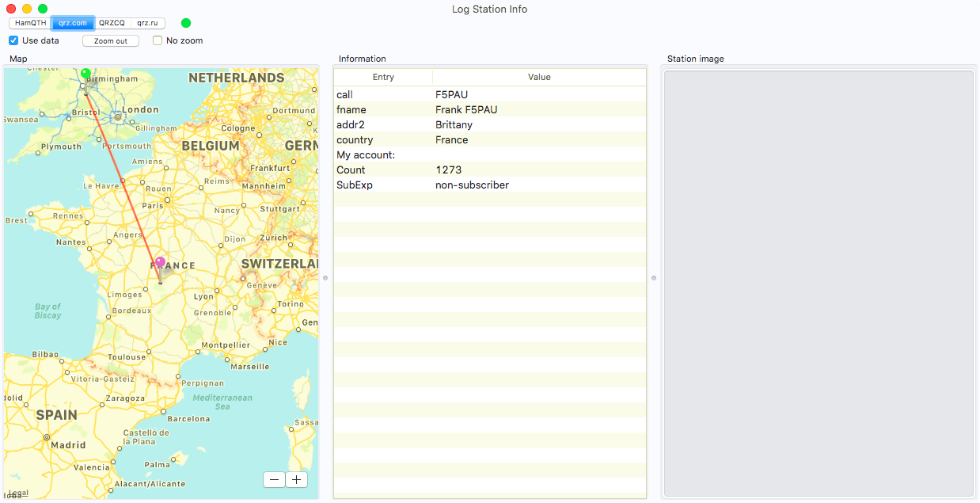Click the Toulouse label on the map

coord(127,357)
